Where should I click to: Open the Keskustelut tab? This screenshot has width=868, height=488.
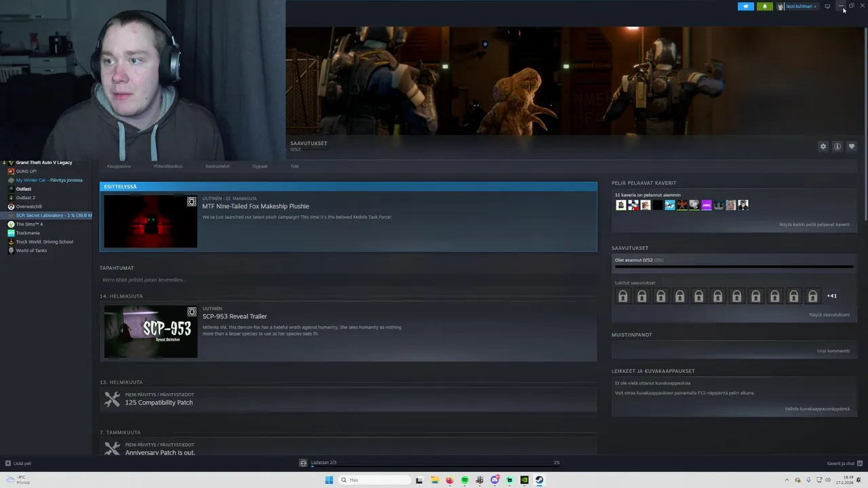218,166
